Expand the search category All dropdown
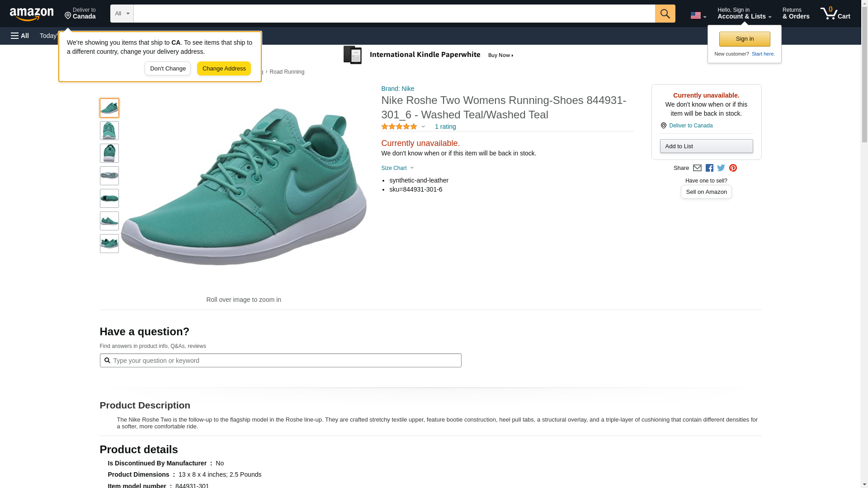 tap(122, 14)
